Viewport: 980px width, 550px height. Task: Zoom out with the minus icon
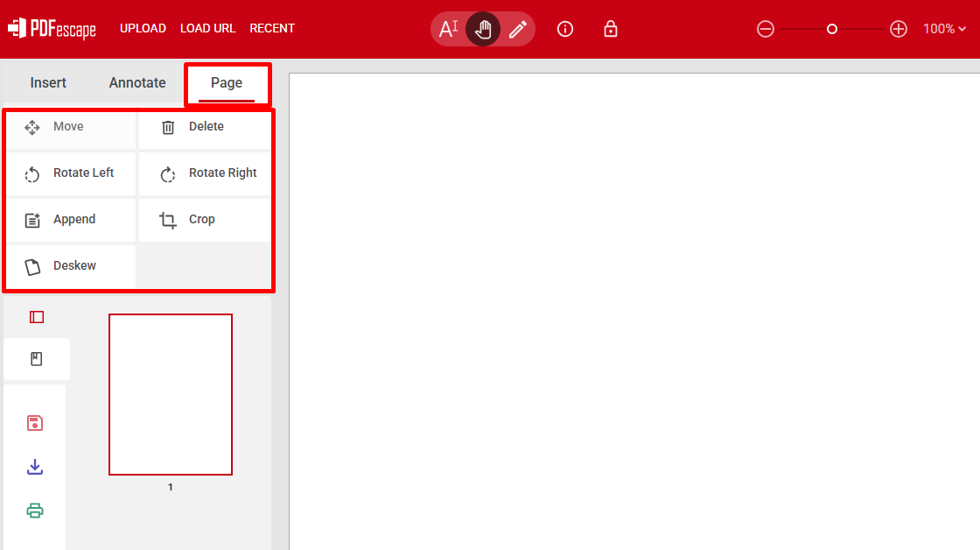(766, 29)
